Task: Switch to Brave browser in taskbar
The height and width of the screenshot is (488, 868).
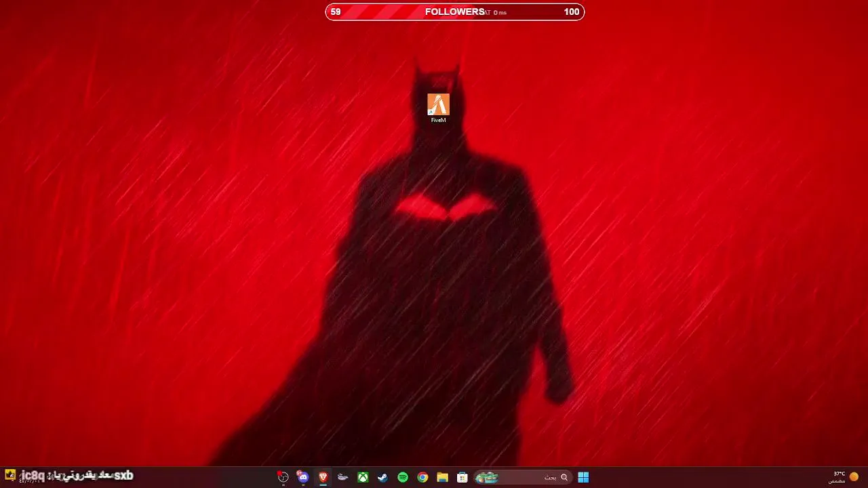Action: pos(323,477)
